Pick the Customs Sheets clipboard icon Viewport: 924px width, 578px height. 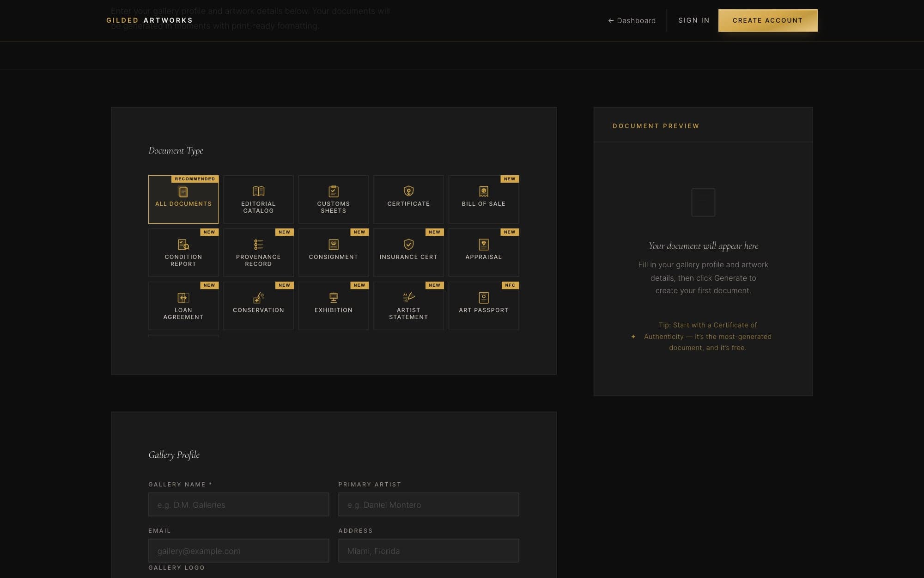(x=334, y=191)
